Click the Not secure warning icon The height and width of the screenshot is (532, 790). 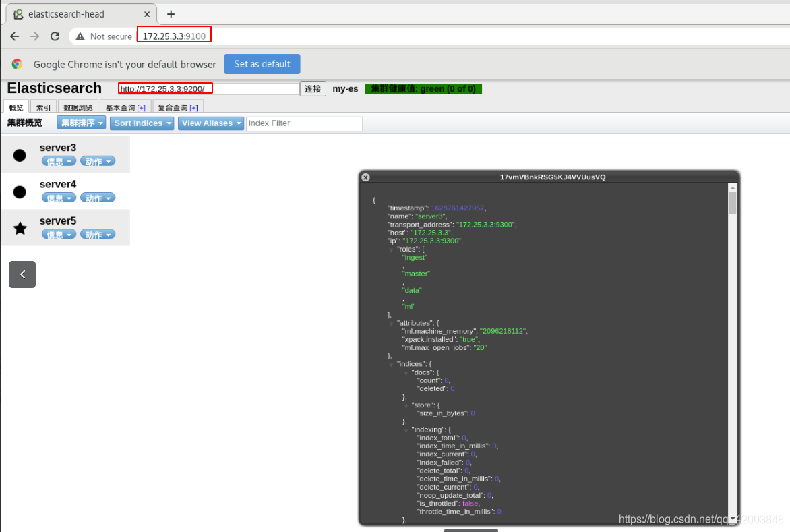point(80,36)
